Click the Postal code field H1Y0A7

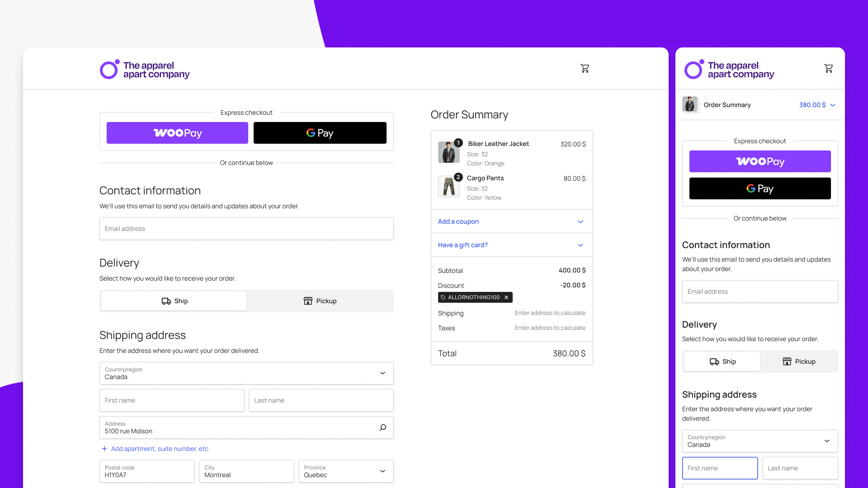147,471
